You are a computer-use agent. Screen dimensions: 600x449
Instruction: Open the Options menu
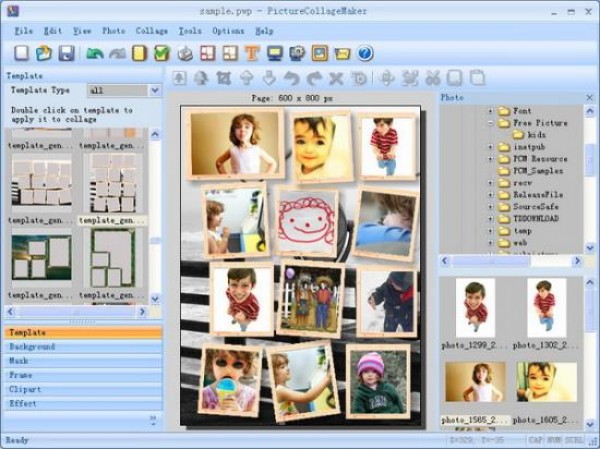(228, 31)
